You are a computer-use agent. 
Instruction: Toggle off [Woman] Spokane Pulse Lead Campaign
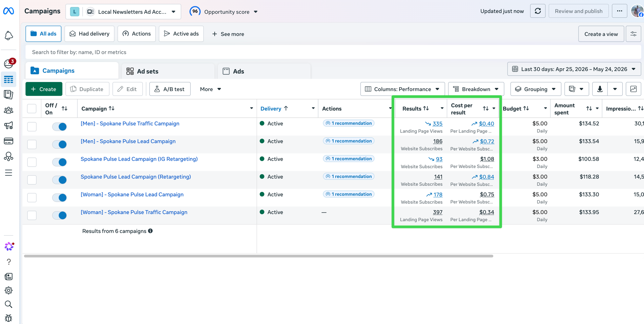click(60, 197)
